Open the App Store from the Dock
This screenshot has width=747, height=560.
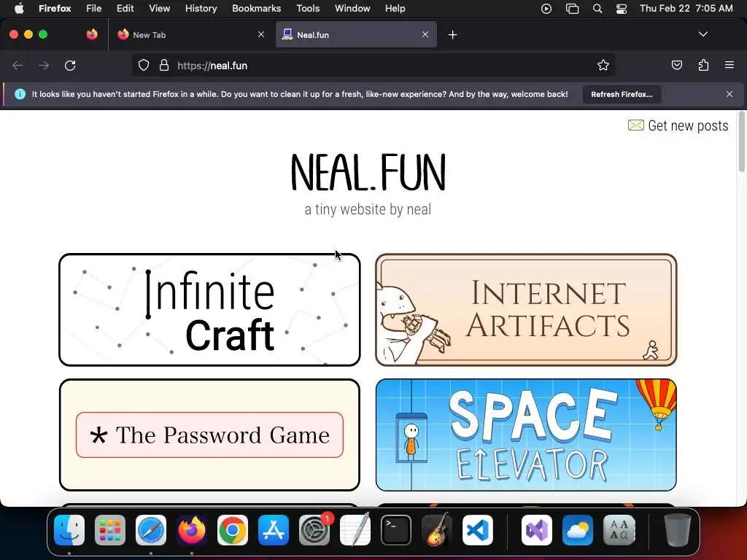tap(274, 530)
